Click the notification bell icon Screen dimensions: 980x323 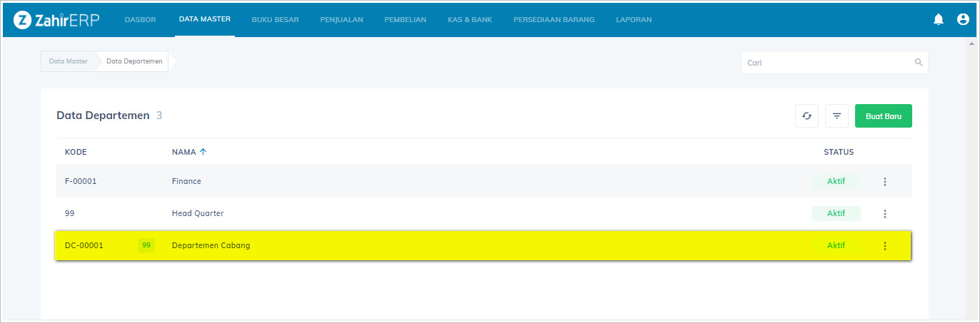(x=939, y=19)
